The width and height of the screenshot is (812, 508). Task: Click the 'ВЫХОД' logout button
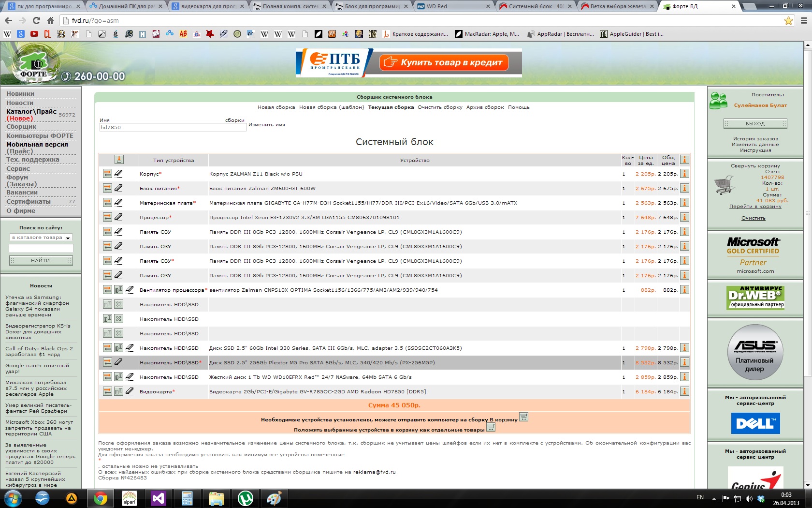755,123
